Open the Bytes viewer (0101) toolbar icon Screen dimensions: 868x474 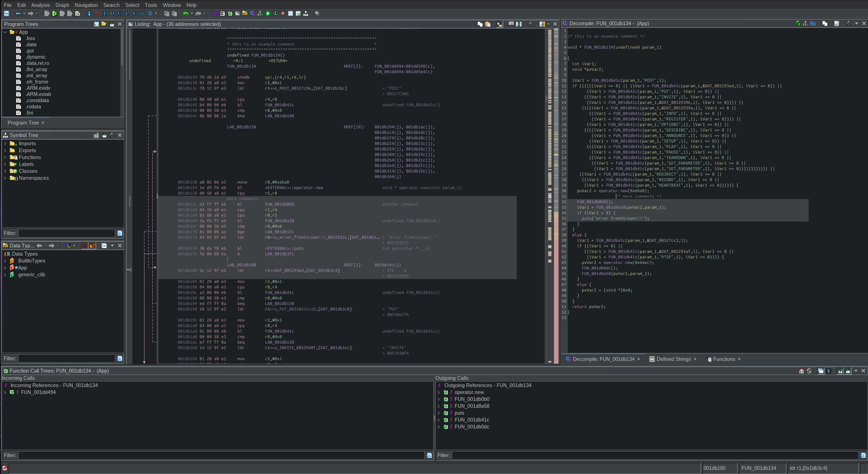(x=222, y=13)
